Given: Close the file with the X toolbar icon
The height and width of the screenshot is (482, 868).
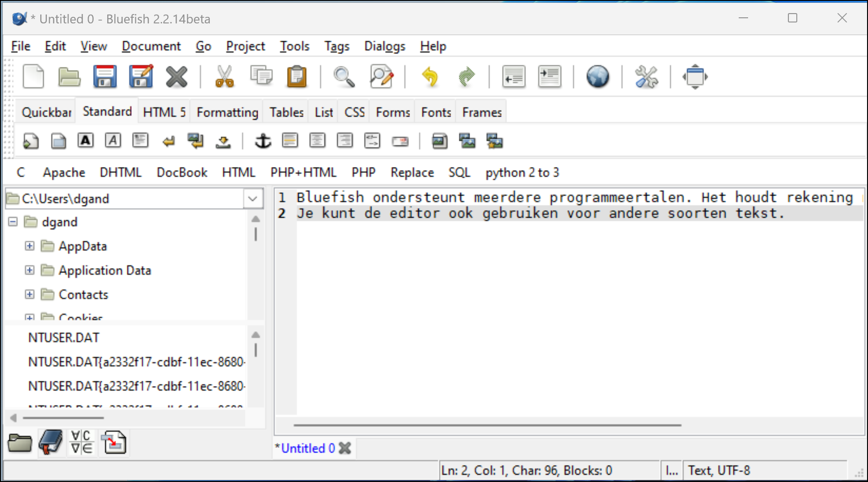Looking at the screenshot, I should [x=177, y=77].
